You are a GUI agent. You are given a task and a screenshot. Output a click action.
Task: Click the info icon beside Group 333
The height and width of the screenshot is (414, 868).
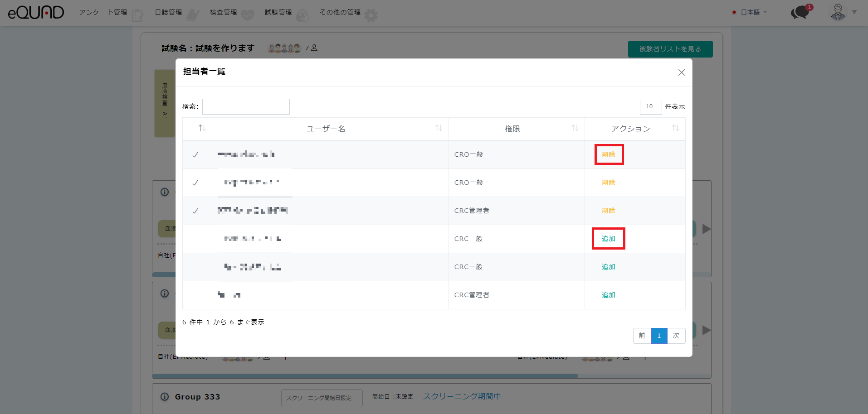pyautogui.click(x=165, y=397)
